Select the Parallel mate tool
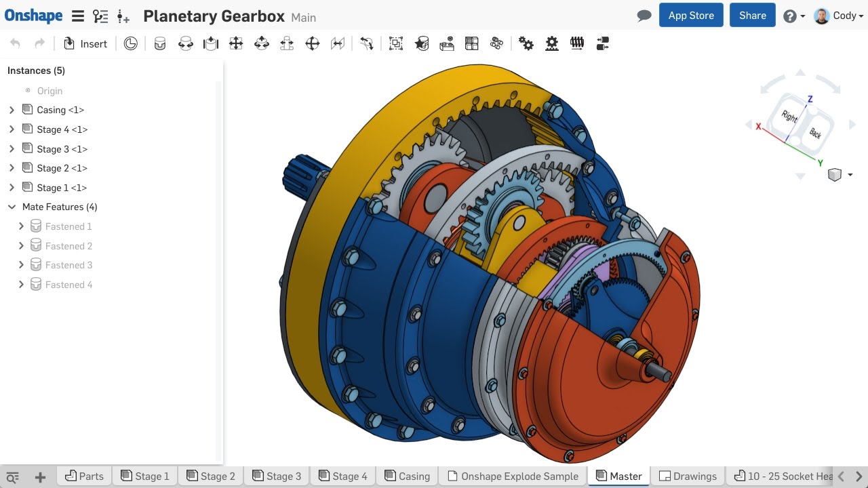The width and height of the screenshot is (868, 488). (x=338, y=43)
